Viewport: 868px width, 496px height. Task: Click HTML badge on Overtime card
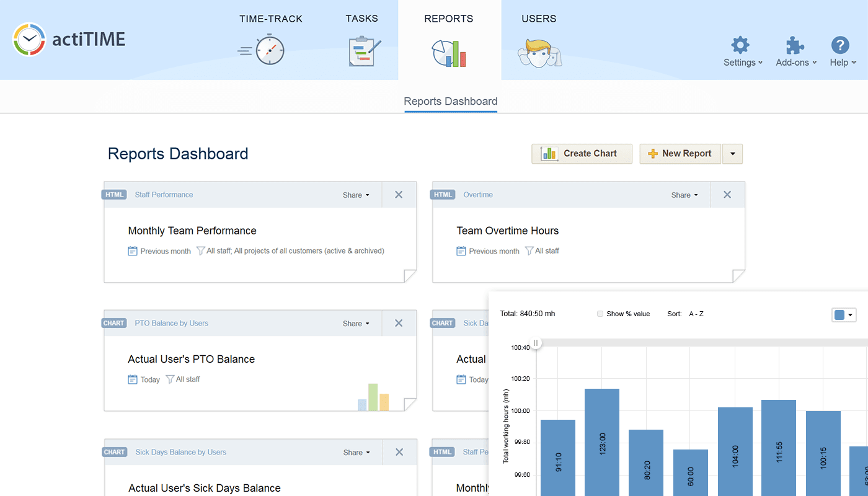click(x=443, y=195)
